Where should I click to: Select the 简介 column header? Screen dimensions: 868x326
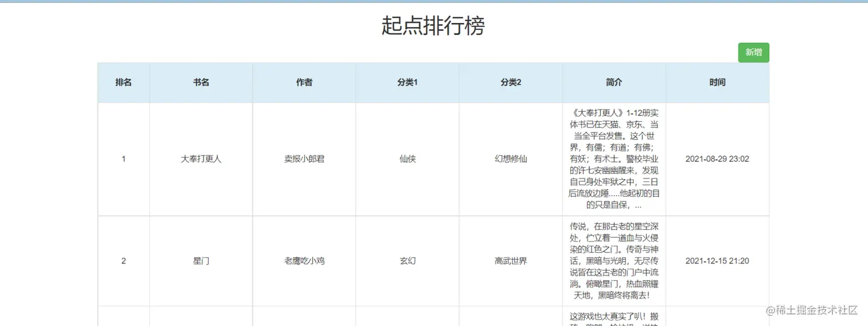pyautogui.click(x=614, y=83)
